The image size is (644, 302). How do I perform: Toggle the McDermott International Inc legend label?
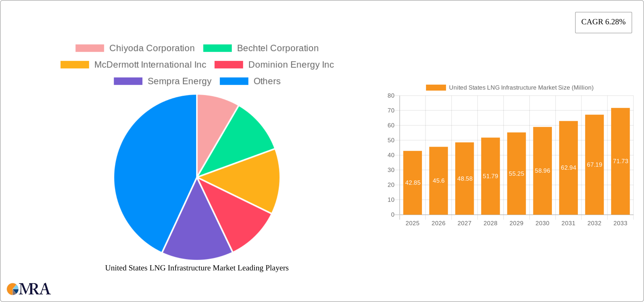point(150,65)
